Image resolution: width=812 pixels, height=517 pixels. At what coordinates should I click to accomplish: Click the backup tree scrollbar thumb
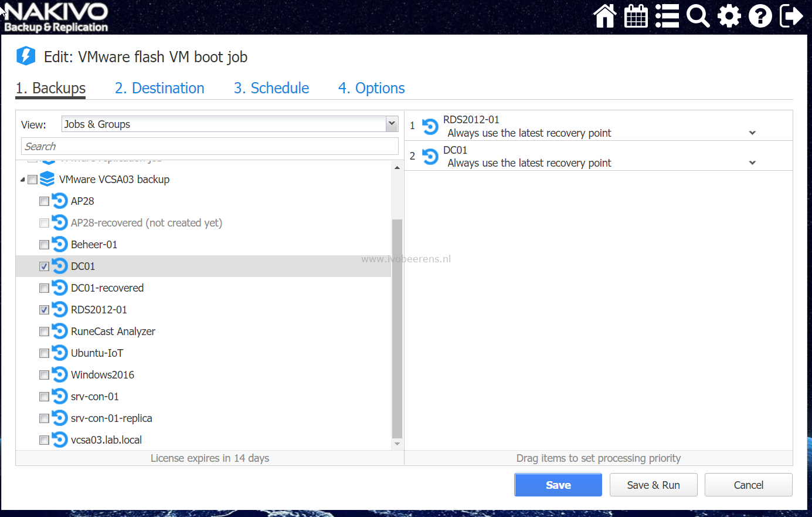397,329
